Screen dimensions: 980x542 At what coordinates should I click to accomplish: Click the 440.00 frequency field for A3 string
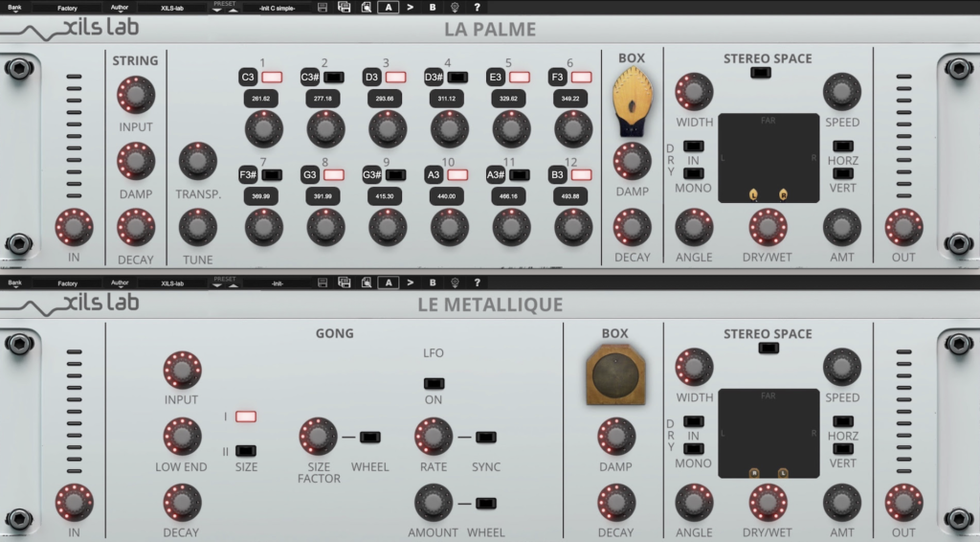tap(449, 196)
